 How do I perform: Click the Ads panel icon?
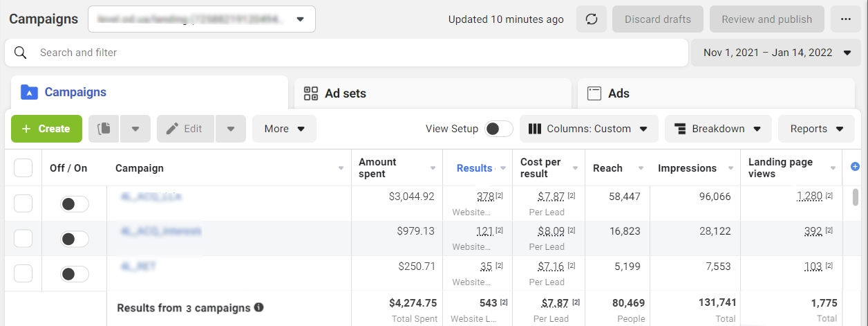click(x=594, y=93)
